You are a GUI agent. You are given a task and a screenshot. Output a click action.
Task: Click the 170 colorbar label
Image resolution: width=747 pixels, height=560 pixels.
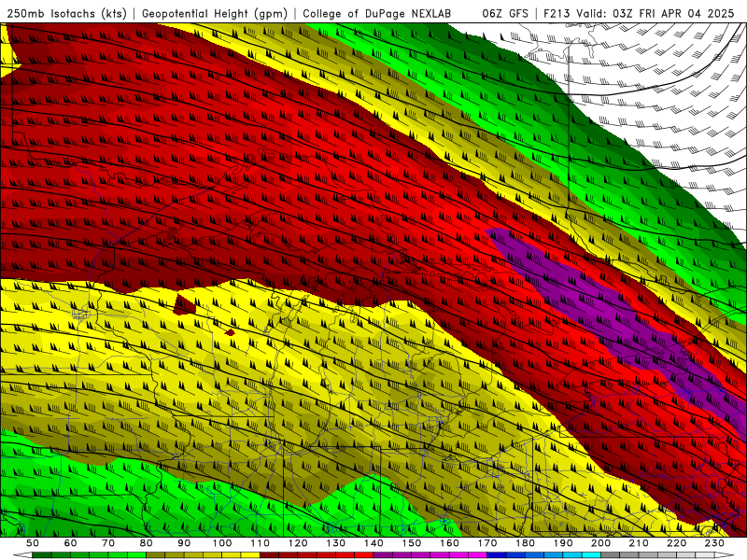(487, 543)
